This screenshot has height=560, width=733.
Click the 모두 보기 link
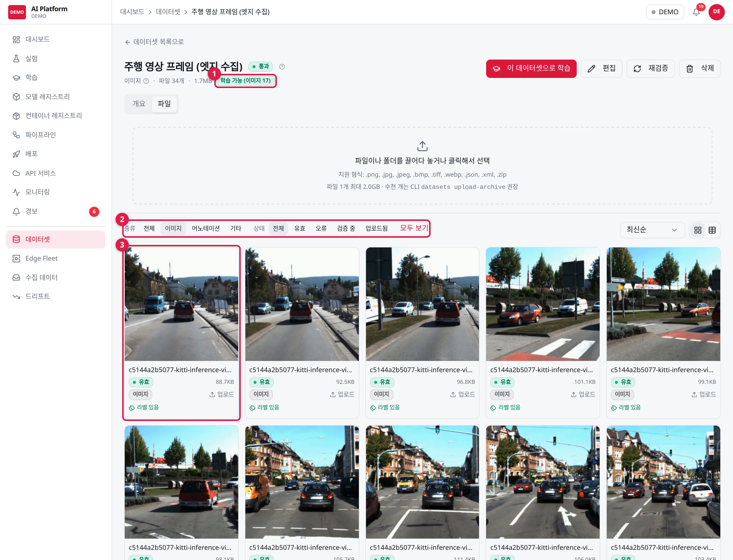(414, 228)
